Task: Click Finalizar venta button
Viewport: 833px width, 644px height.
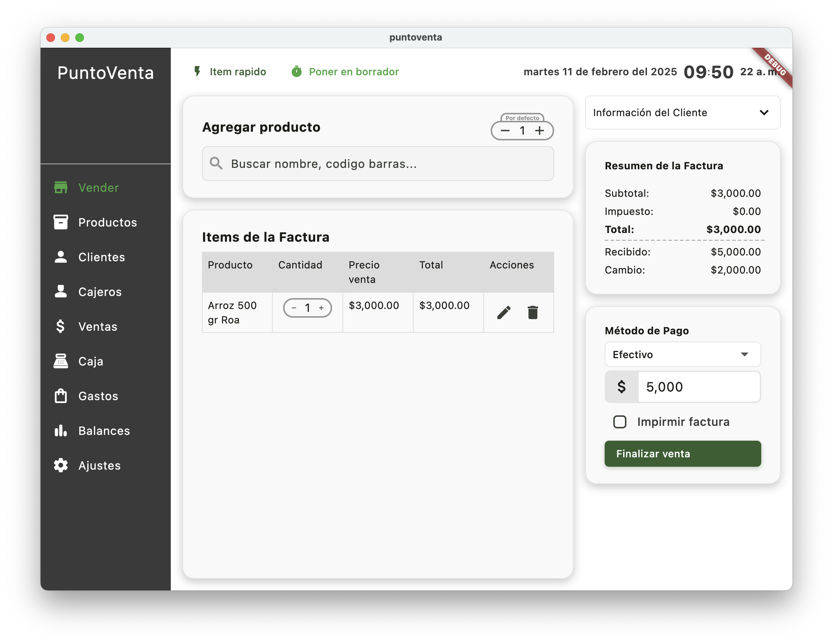Action: [x=682, y=454]
